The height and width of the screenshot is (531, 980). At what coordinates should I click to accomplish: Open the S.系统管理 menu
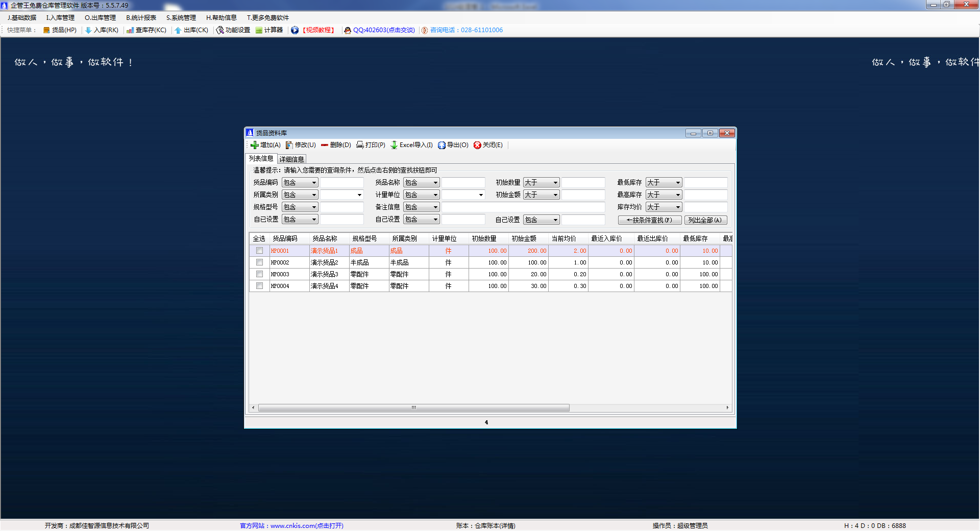181,18
